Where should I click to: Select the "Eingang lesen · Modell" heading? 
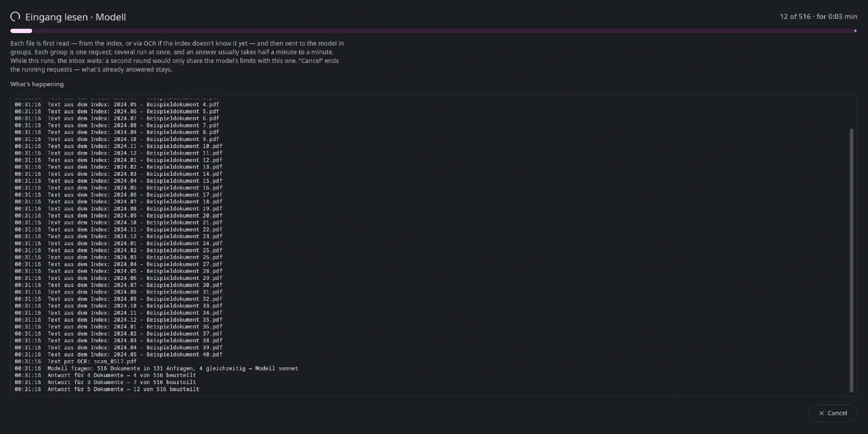(x=75, y=17)
